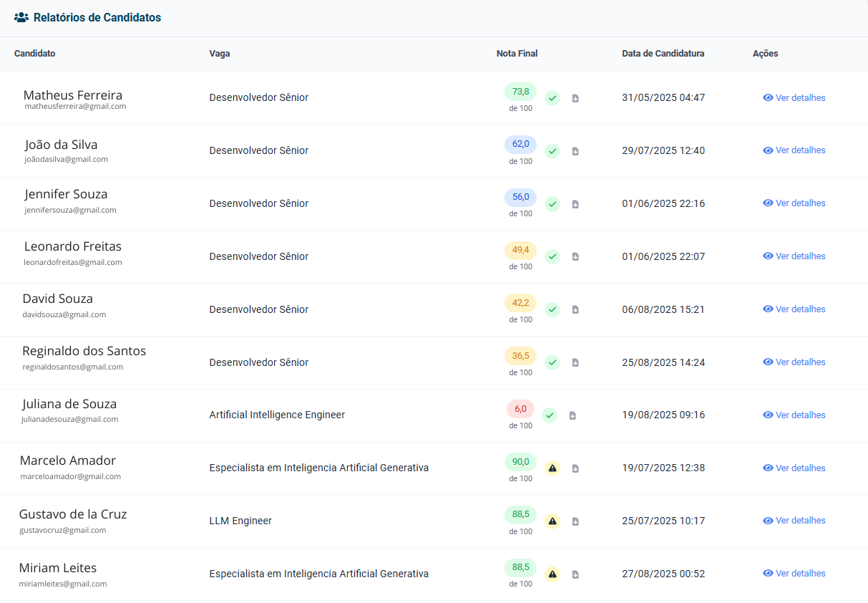Click the green check icon for David Souza
Image resolution: width=868 pixels, height=603 pixels.
pyautogui.click(x=552, y=309)
